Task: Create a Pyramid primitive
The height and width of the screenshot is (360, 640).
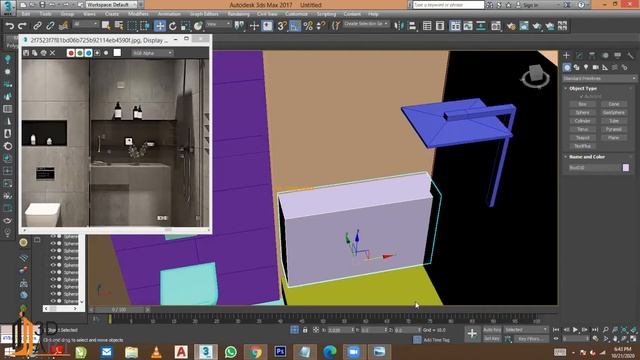Action: point(613,129)
